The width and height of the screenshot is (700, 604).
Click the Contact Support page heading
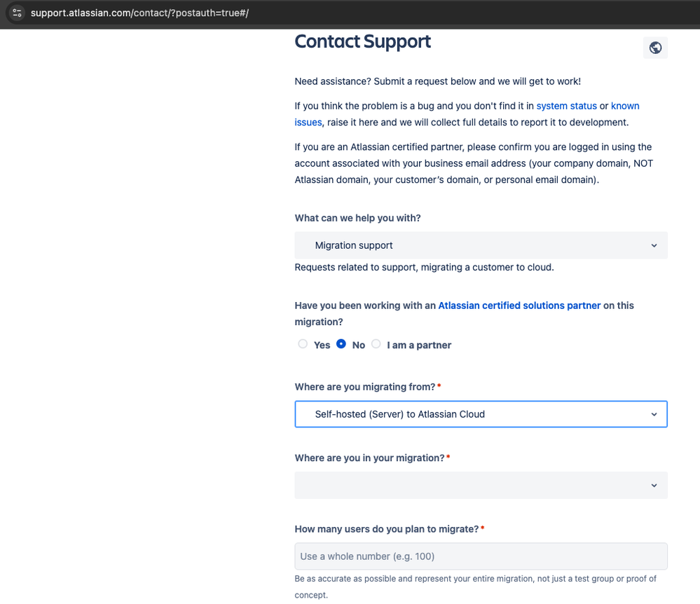pos(362,41)
